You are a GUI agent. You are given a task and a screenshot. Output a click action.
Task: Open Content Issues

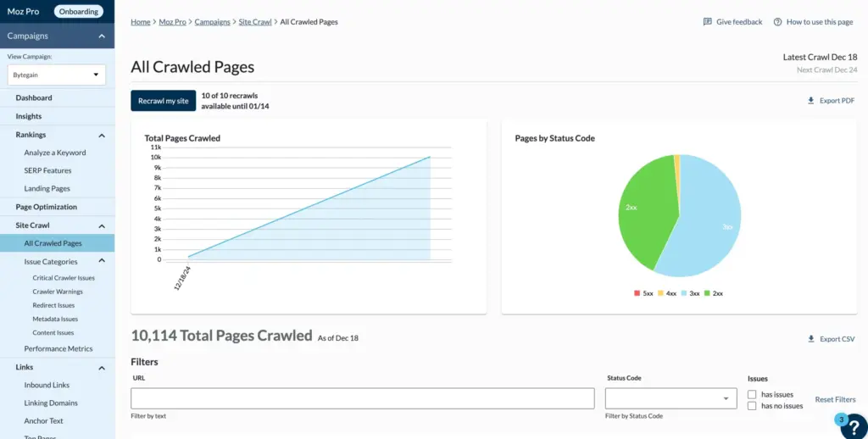tap(53, 333)
